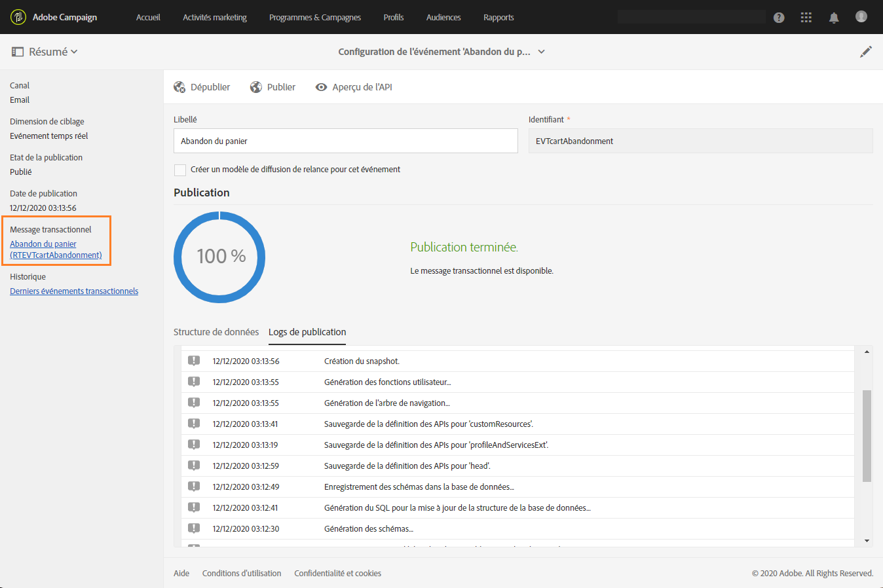Open Abandon du panier transactional message link
883x588 pixels.
click(56, 249)
